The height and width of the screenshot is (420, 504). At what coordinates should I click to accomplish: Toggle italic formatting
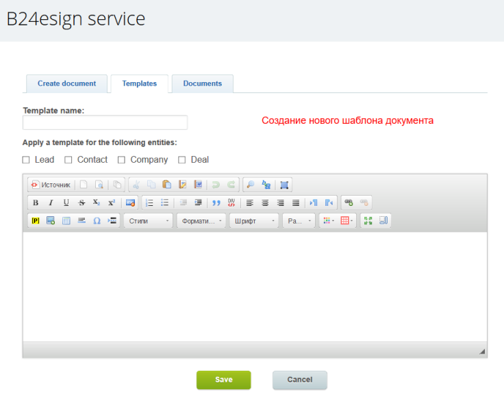(x=51, y=202)
